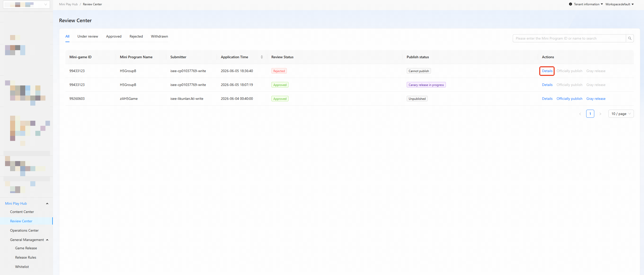644x275 pixels.
Task: Click the search magnifier icon button
Action: pyautogui.click(x=630, y=38)
